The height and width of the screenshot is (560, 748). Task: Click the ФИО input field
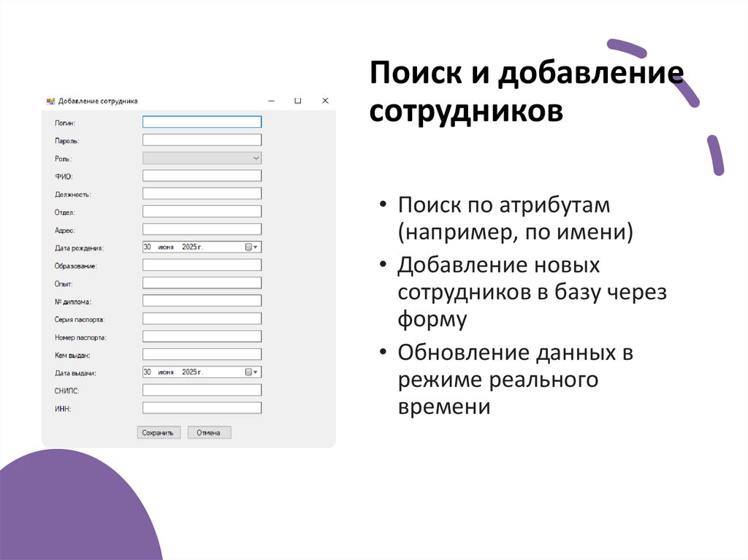[202, 175]
